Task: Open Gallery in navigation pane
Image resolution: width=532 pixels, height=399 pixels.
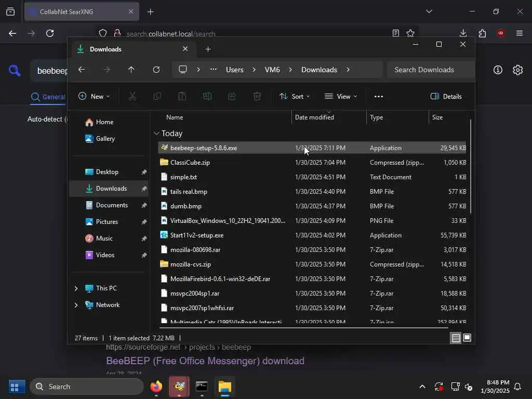Action: point(105,139)
